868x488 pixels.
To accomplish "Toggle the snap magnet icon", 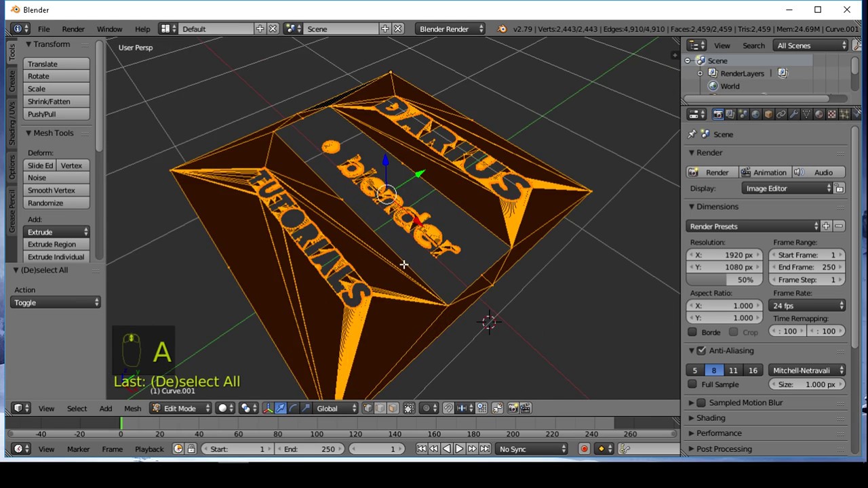I will [449, 408].
